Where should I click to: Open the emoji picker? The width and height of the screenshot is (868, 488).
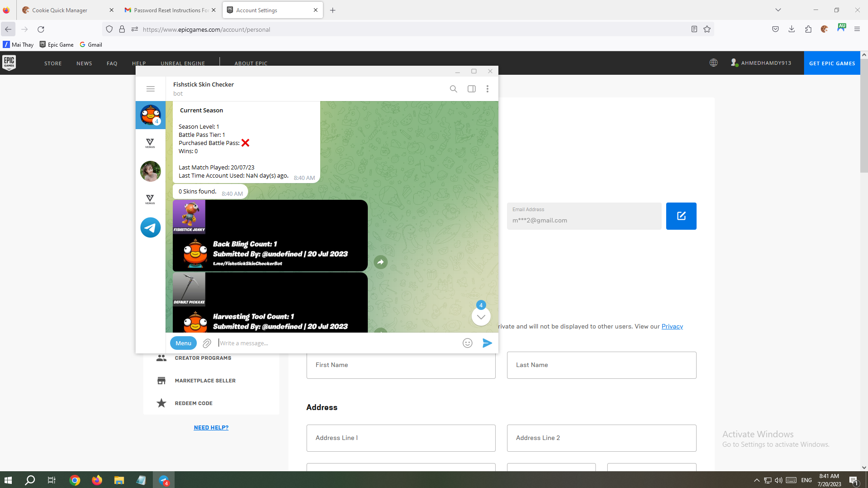467,343
